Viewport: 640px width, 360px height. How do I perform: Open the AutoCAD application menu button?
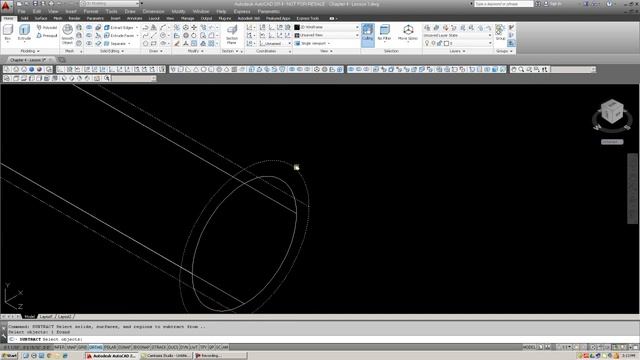click(6, 6)
